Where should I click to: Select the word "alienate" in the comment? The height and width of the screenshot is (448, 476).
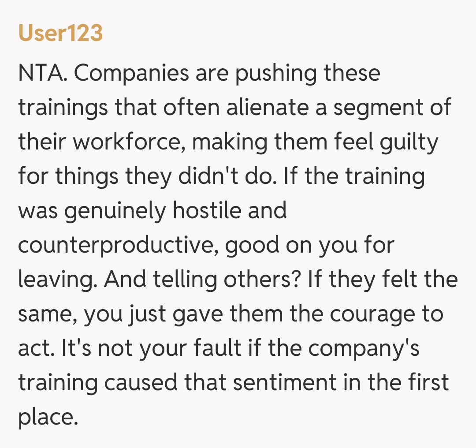[x=270, y=107]
